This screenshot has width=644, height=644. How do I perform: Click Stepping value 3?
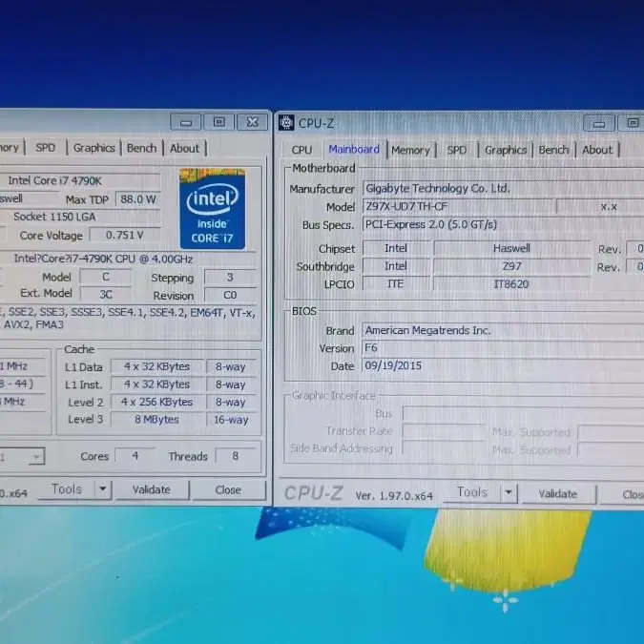point(231,278)
